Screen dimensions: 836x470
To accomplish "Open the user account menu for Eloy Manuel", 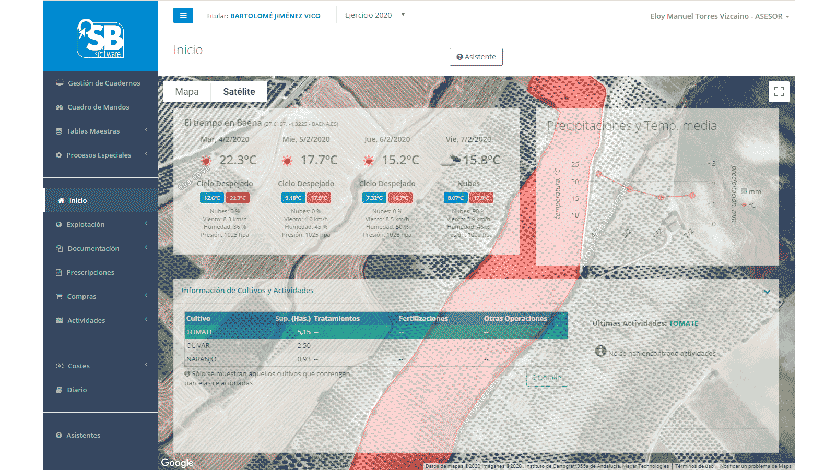I will (x=719, y=16).
